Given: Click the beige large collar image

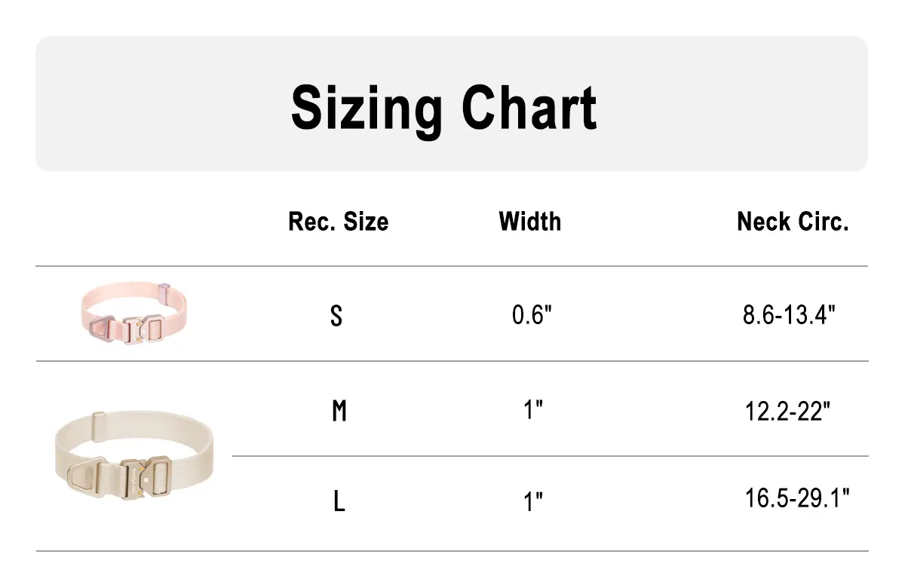Looking at the screenshot, I should click(133, 458).
